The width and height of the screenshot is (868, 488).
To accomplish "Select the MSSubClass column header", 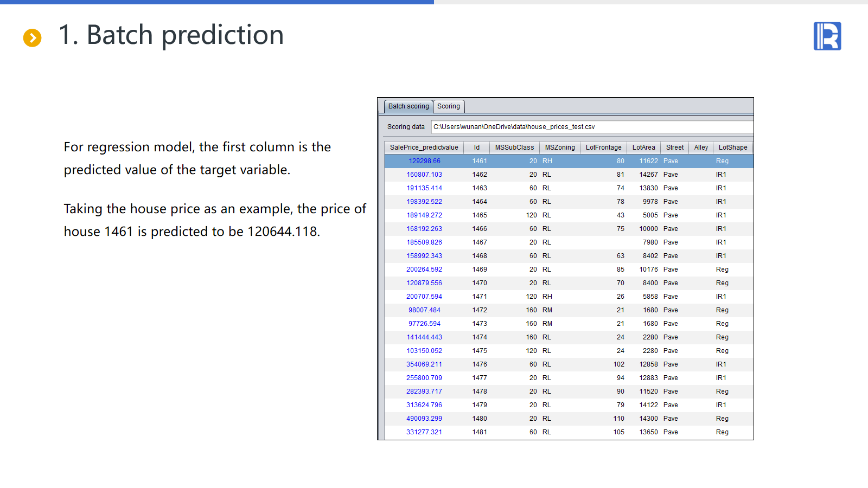I will pyautogui.click(x=514, y=147).
